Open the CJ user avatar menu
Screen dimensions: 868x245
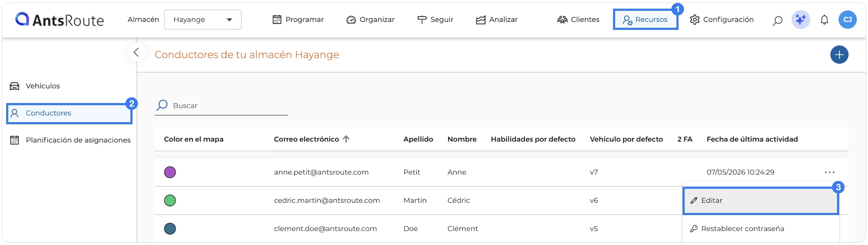(847, 19)
